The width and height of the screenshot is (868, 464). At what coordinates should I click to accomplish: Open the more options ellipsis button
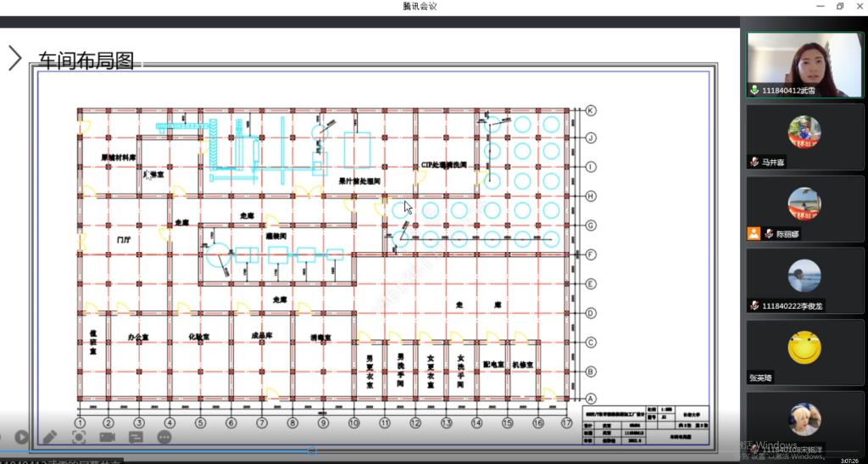[x=164, y=437]
